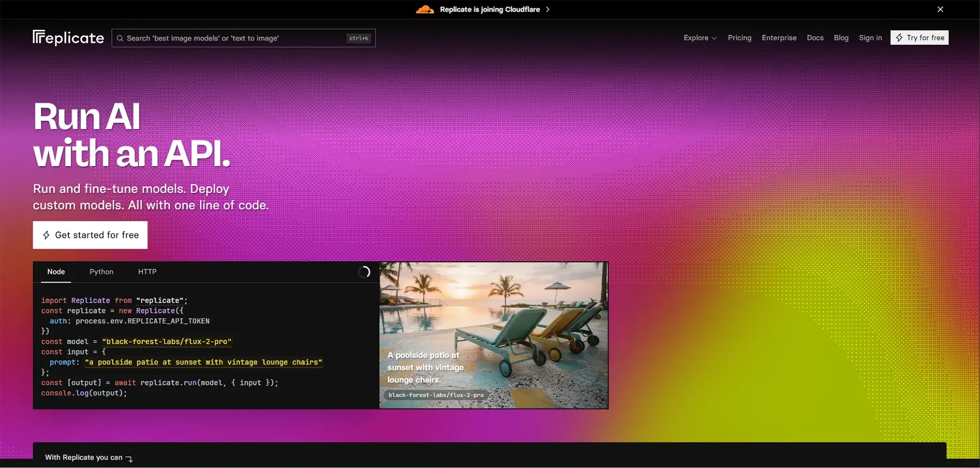Screen dimensions: 980x468
Task: Click the search magnifier icon
Action: (x=120, y=38)
